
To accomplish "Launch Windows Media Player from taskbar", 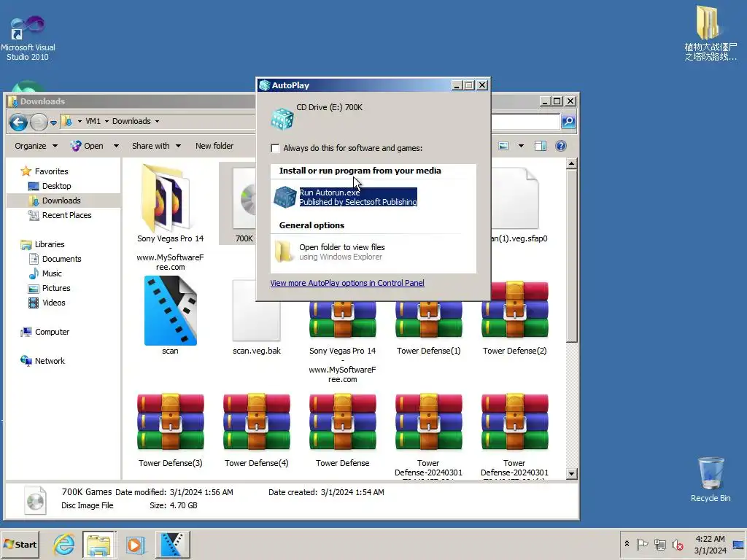I will pyautogui.click(x=135, y=544).
